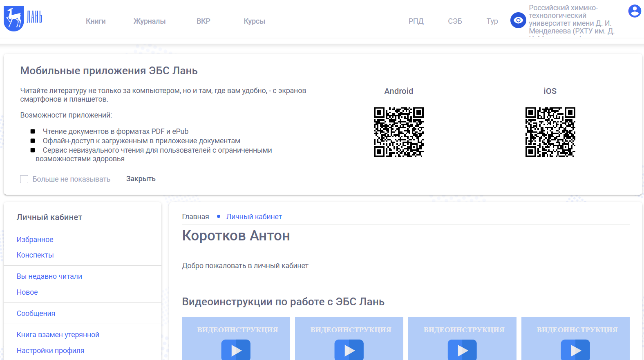Open the Android QR code
This screenshot has height=360, width=644.
pyautogui.click(x=398, y=132)
